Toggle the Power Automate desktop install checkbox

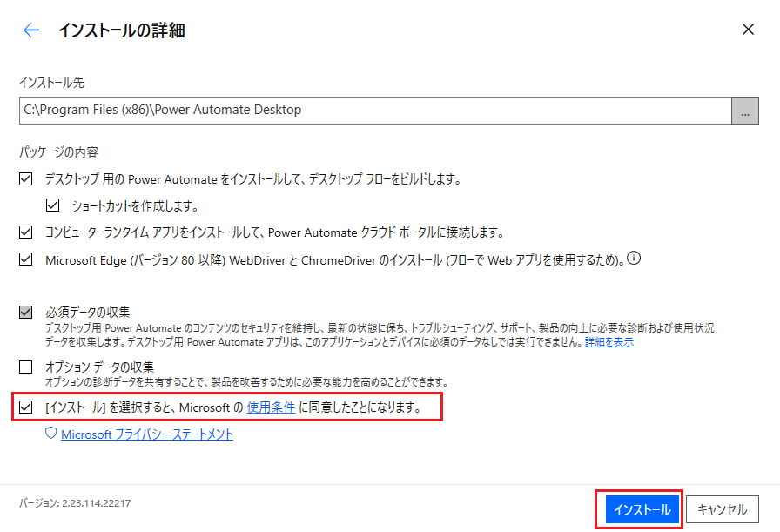point(26,178)
